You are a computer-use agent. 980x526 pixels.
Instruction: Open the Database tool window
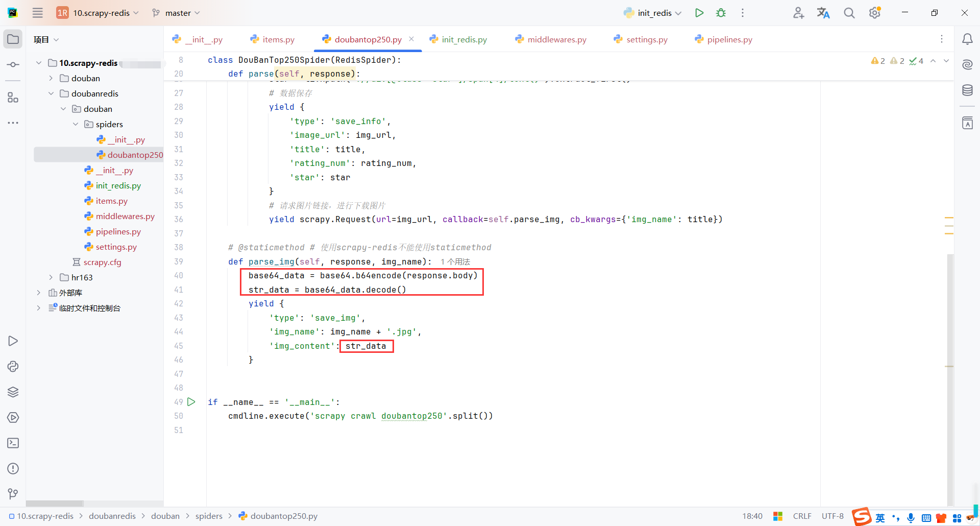(x=967, y=90)
